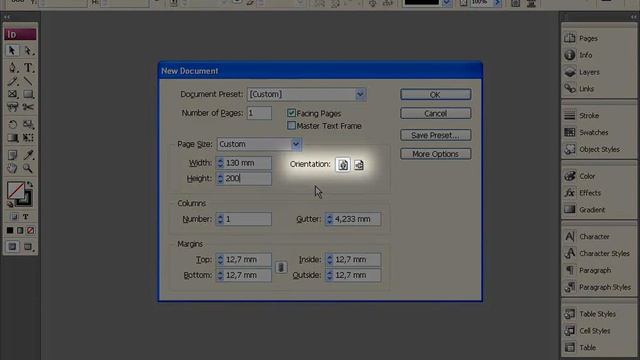Image resolution: width=640 pixels, height=360 pixels.
Task: Click the Bottom margin stepper
Action: 220,275
